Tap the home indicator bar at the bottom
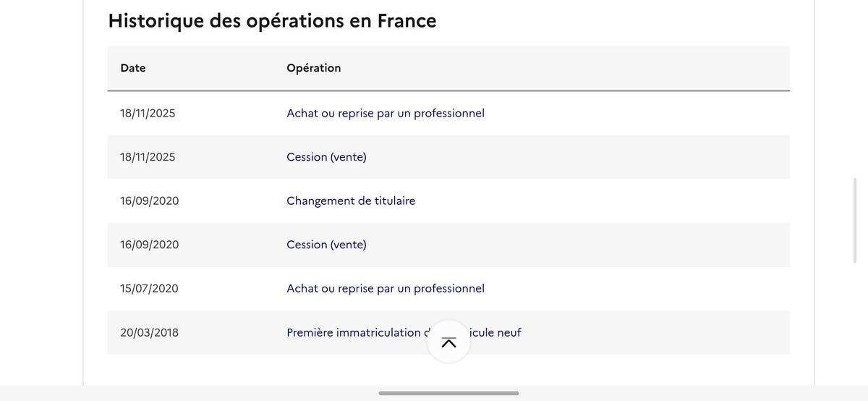The image size is (868, 401). pos(448,393)
